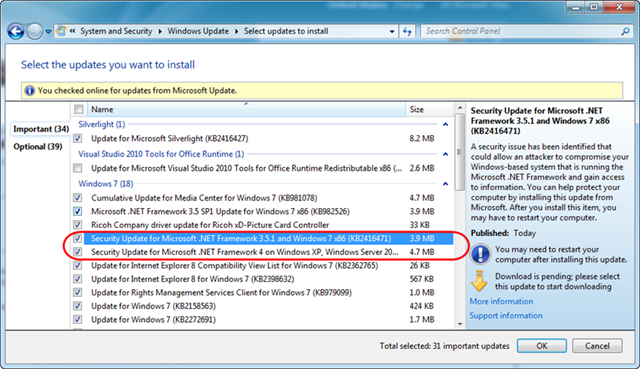Click the update list vertical scrollbar thumb
The width and height of the screenshot is (640, 369).
point(460,152)
